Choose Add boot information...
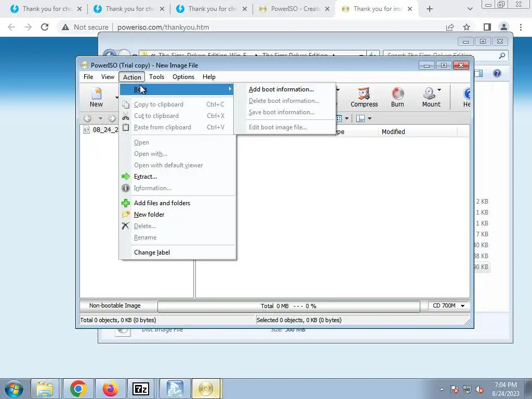The width and height of the screenshot is (532, 399). coord(281,89)
